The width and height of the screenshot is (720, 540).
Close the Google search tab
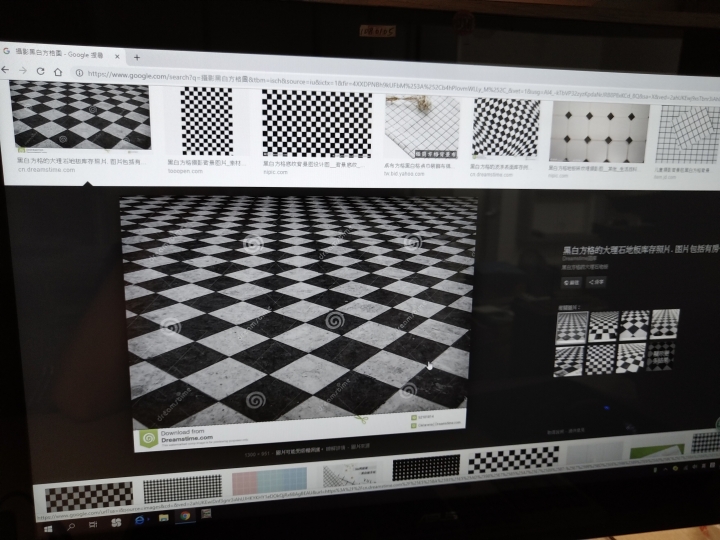click(117, 56)
